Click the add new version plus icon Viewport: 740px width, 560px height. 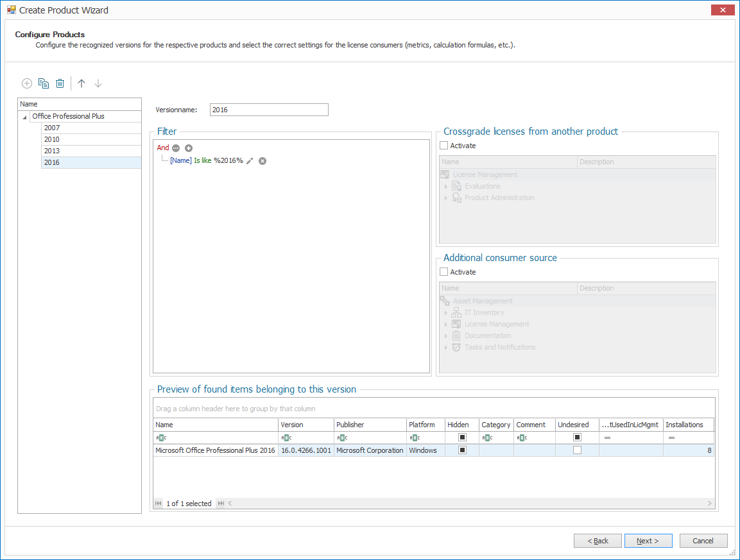click(27, 83)
